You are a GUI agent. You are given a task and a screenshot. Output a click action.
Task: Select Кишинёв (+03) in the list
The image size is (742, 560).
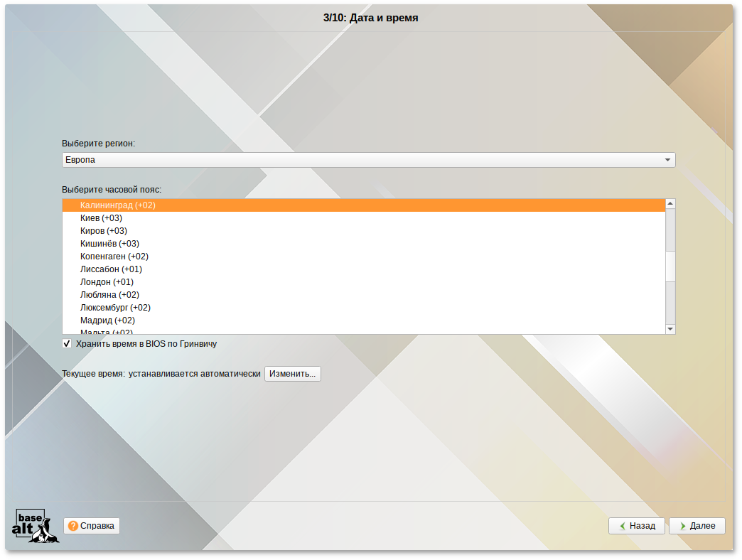[109, 244]
